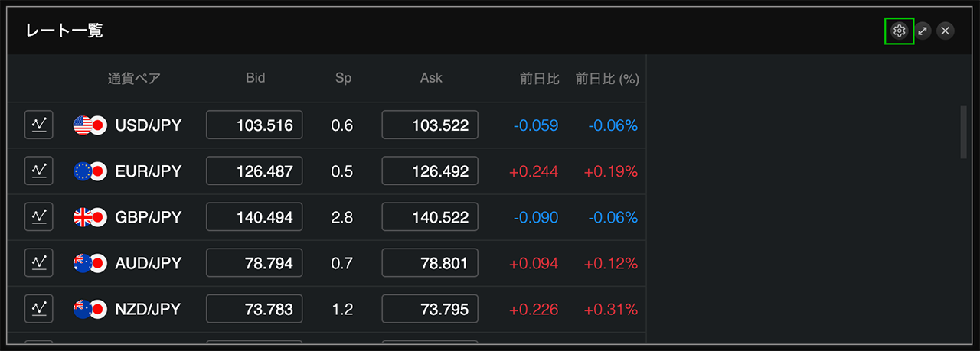Open chart for AUD/JPY

pyautogui.click(x=39, y=263)
